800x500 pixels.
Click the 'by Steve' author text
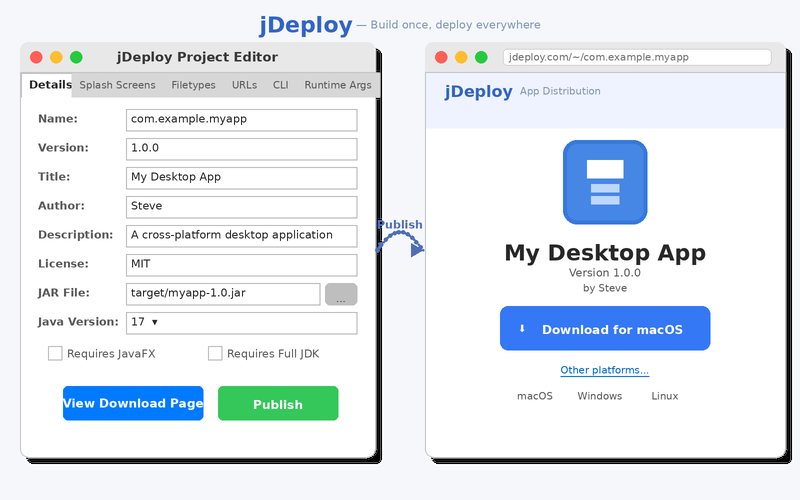(x=605, y=288)
